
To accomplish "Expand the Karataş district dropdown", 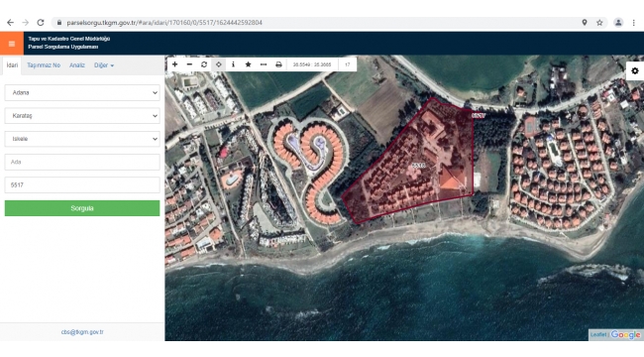I will pyautogui.click(x=82, y=116).
